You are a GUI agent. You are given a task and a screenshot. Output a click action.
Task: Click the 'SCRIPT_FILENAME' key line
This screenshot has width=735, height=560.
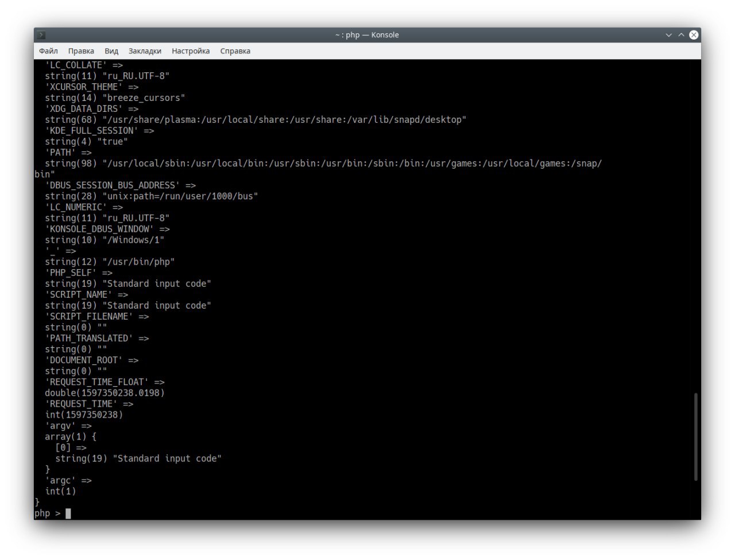[97, 316]
